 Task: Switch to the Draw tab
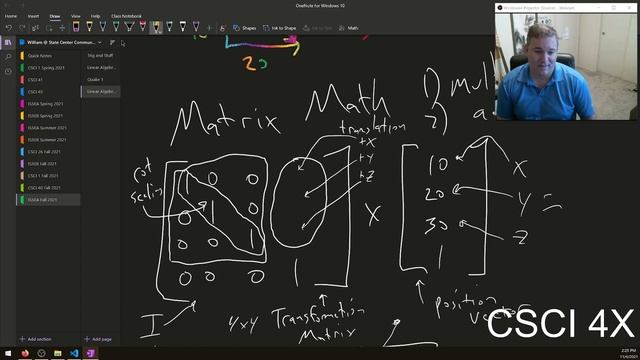tap(55, 16)
